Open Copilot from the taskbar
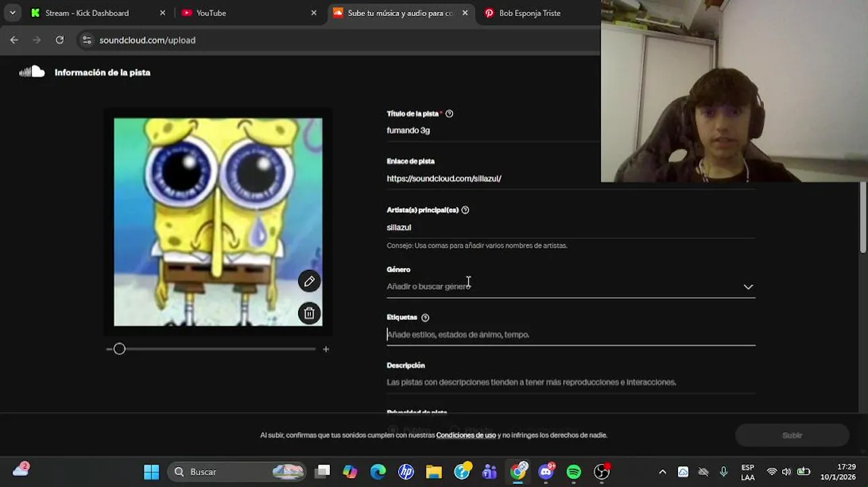This screenshot has height=487, width=868. click(x=350, y=471)
